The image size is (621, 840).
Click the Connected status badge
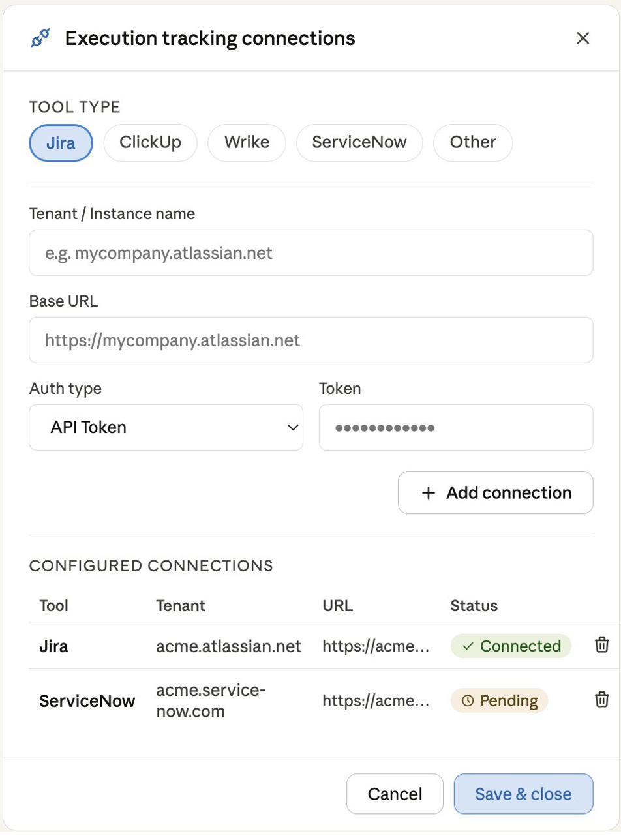511,646
